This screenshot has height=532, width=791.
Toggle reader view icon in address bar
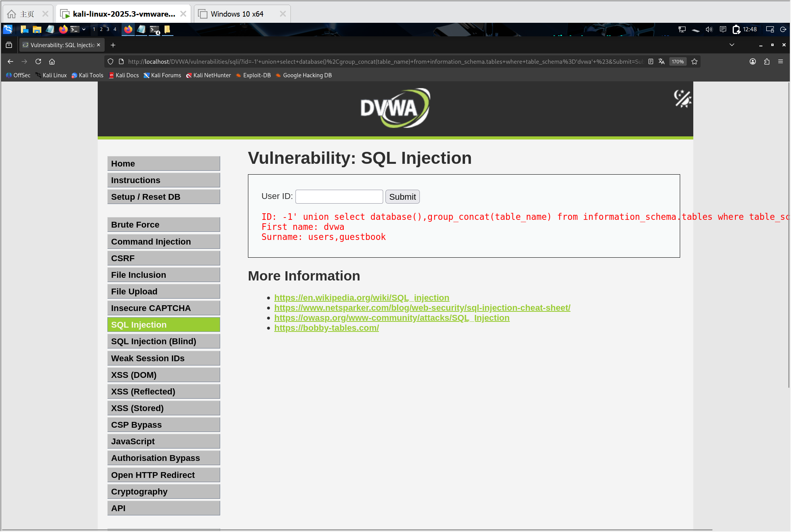coord(651,61)
